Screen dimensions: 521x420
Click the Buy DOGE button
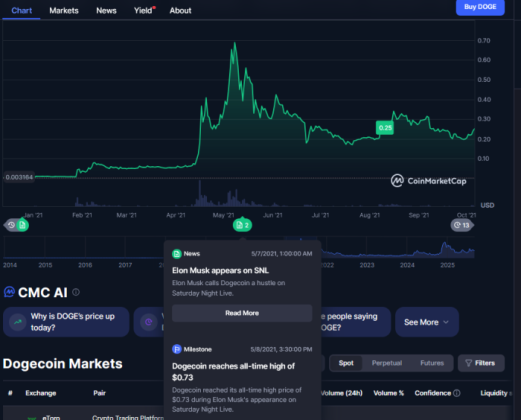480,7
